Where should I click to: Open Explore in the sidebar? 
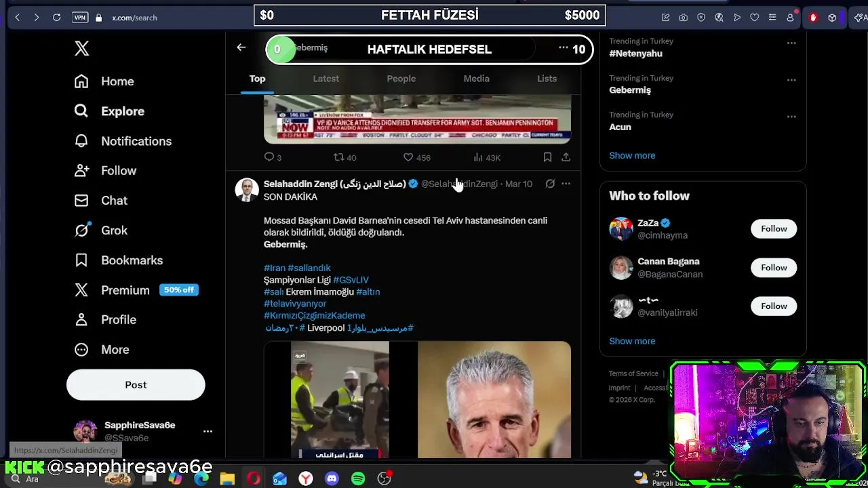[x=109, y=111]
